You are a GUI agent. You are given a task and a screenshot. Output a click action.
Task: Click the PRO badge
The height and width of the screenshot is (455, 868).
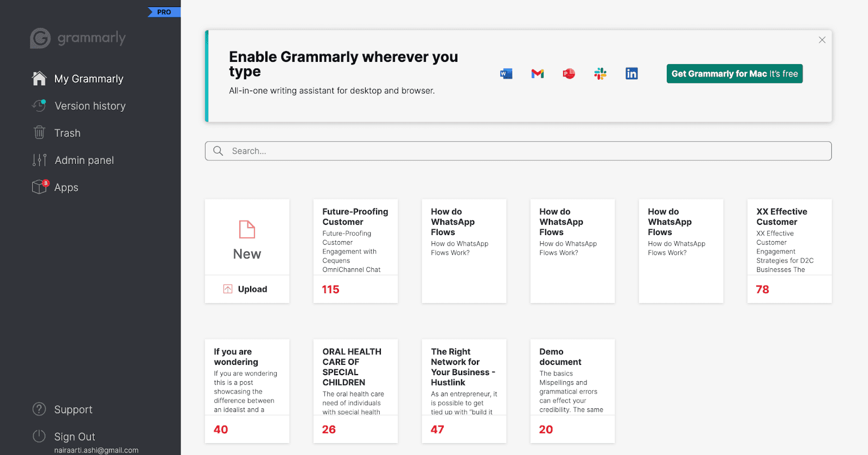click(x=164, y=12)
